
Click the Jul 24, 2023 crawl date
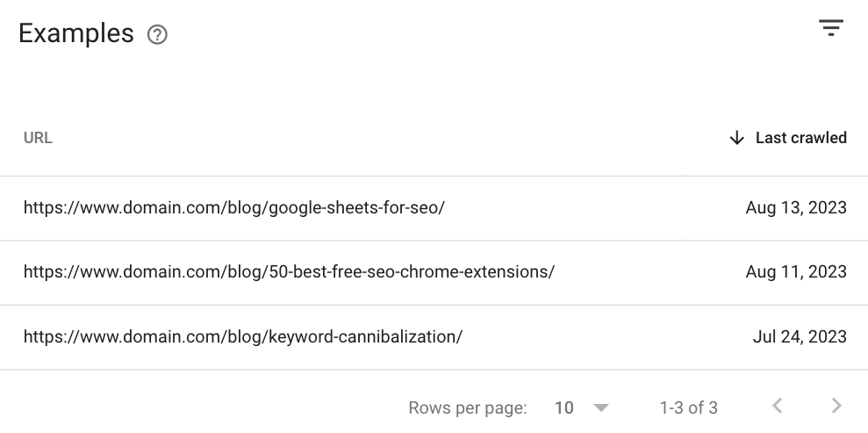[x=800, y=336]
